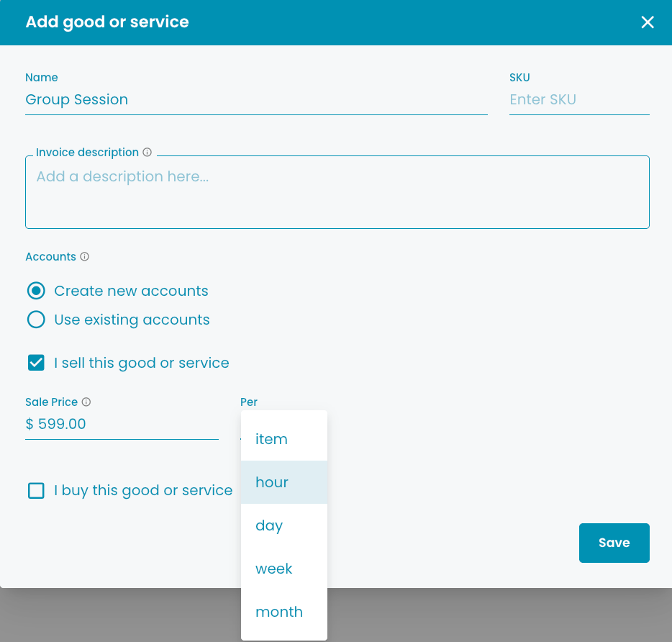The width and height of the screenshot is (672, 642).
Task: Save the new good or service
Action: point(614,543)
